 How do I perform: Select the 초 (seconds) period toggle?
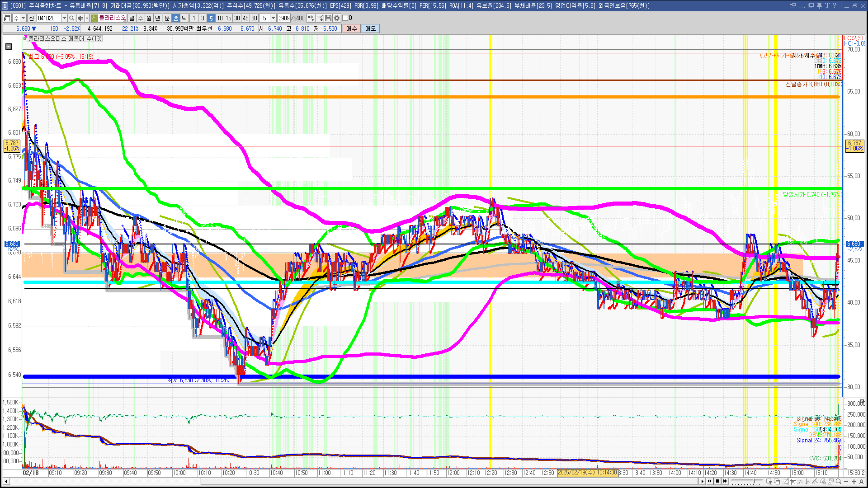point(176,18)
